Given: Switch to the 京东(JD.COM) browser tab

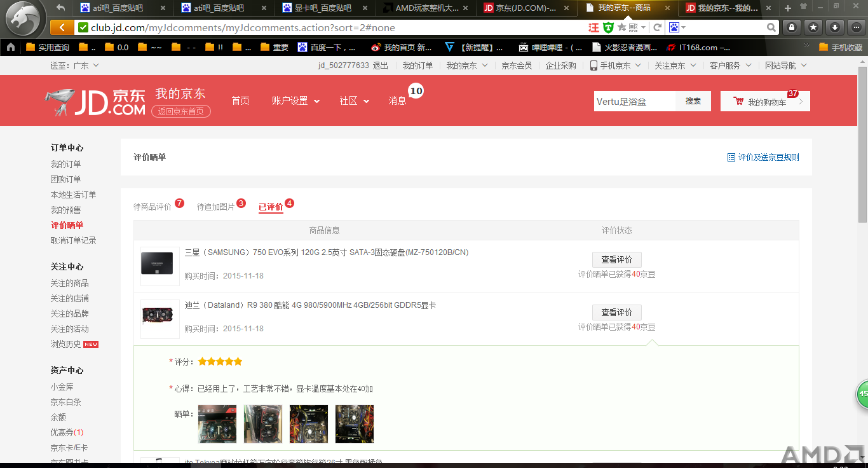Looking at the screenshot, I should (526, 8).
